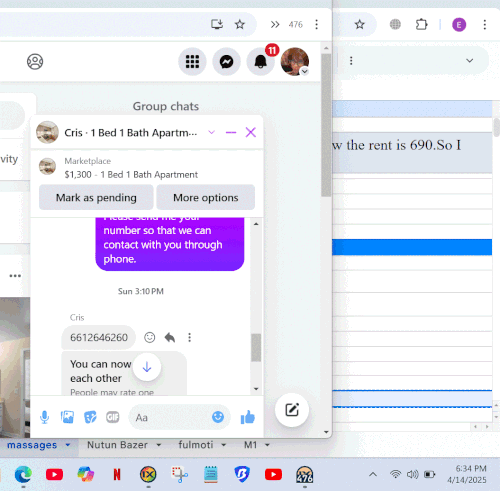
Task: Open the GIF picker
Action: 113,417
